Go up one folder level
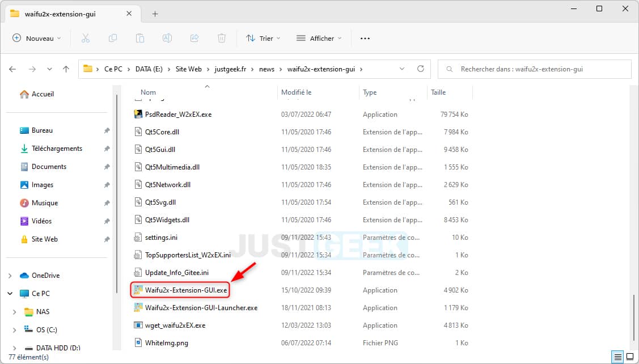639x364 pixels. coord(66,69)
